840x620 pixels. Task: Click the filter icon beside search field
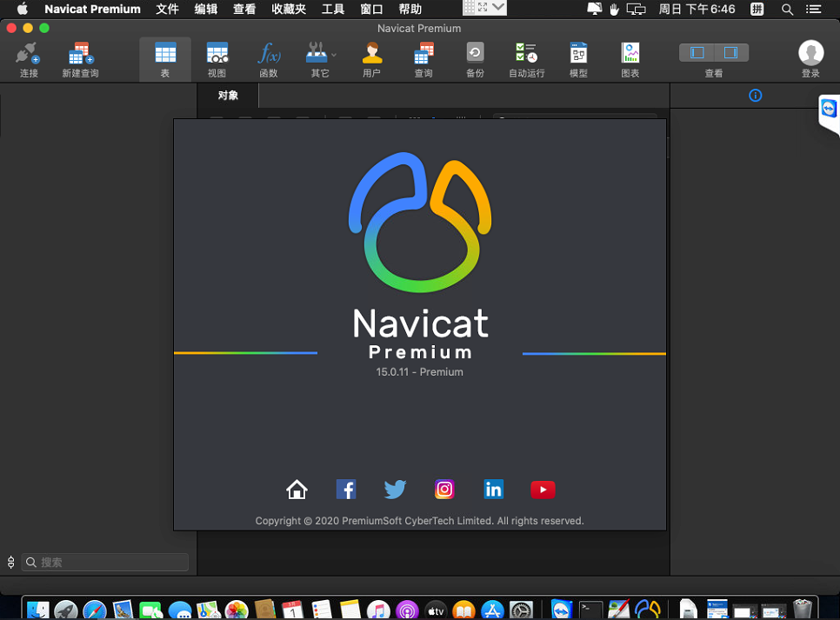click(x=10, y=562)
